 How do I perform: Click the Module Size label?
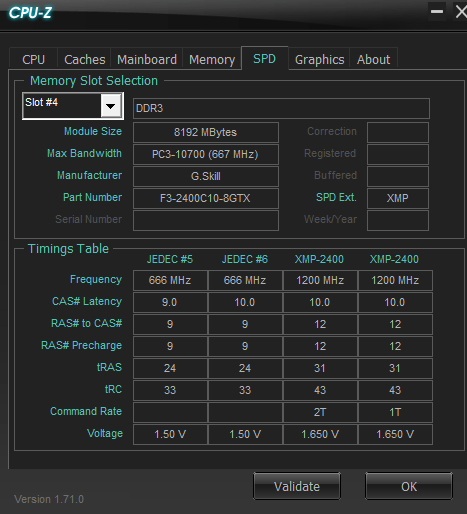pos(93,131)
